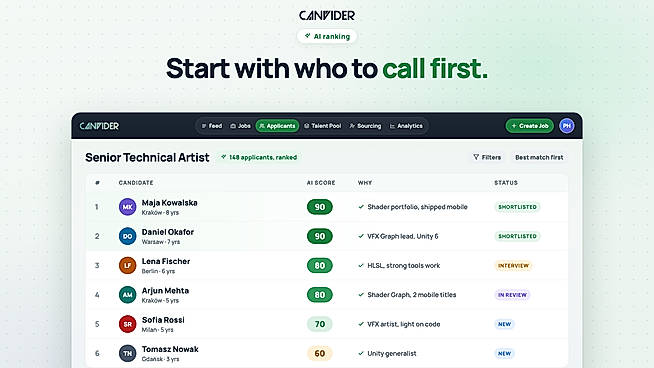Select the Applicants tab
Image resolution: width=654 pixels, height=368 pixels.
(277, 126)
